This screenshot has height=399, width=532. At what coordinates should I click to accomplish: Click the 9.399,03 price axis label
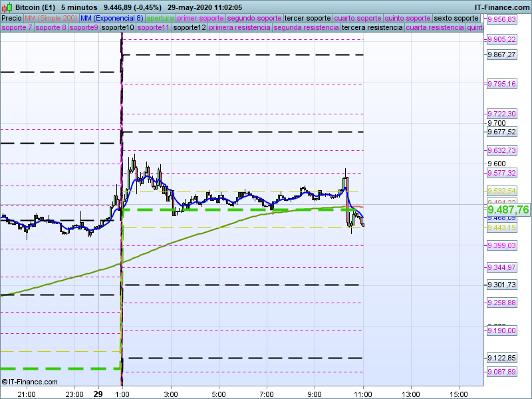point(501,245)
